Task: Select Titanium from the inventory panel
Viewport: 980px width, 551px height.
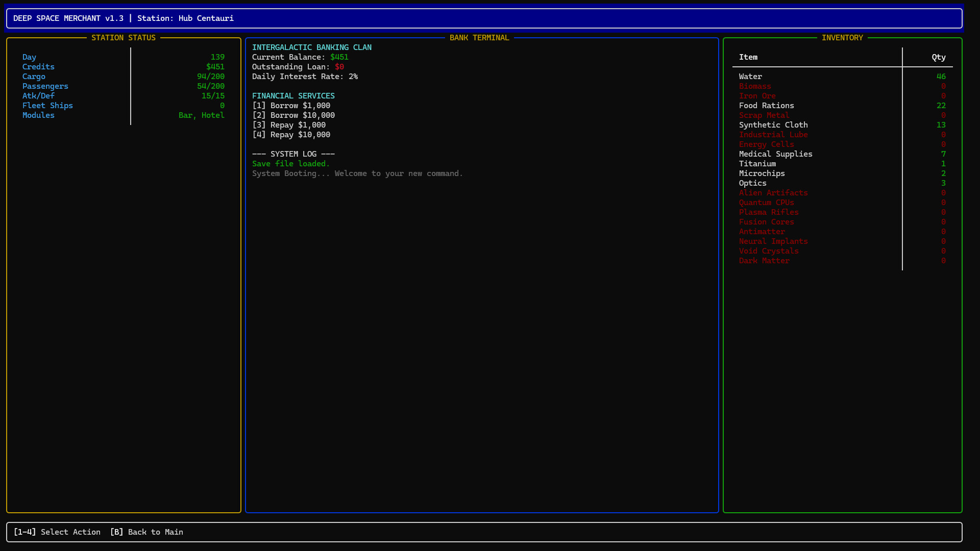Action: pyautogui.click(x=757, y=164)
